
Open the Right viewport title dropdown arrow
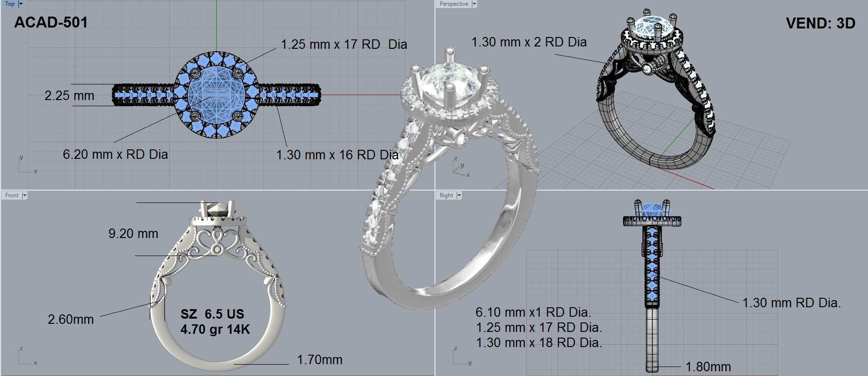pos(459,195)
